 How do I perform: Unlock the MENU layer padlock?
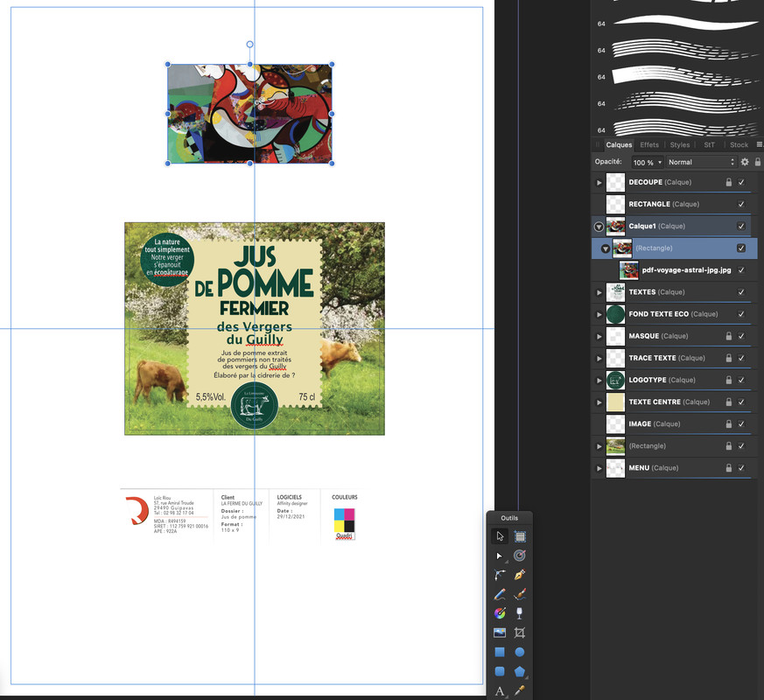pyautogui.click(x=728, y=467)
